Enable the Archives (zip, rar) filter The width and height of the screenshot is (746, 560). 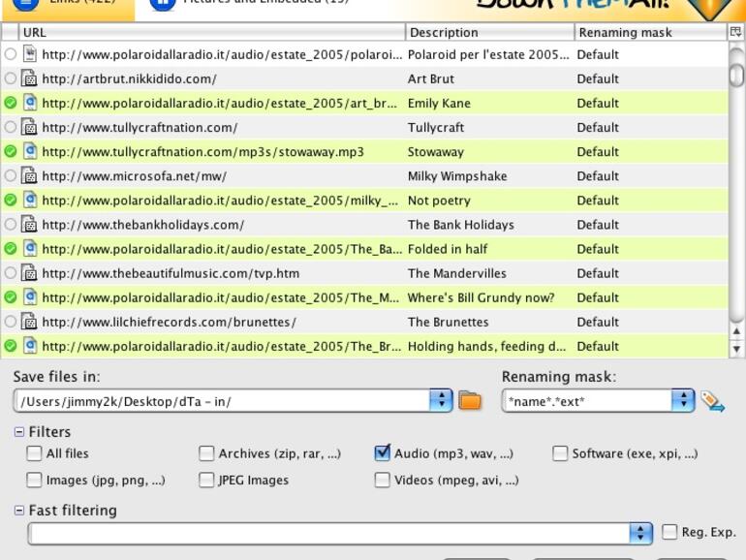coord(206,453)
